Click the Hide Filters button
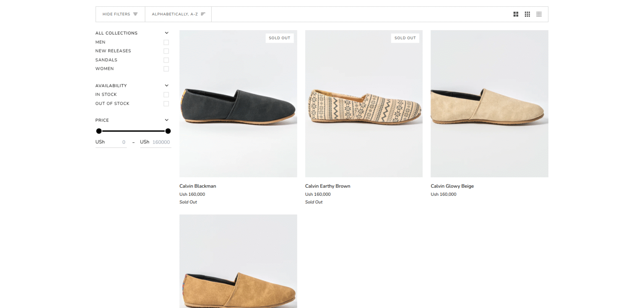The height and width of the screenshot is (308, 644). pos(120,14)
